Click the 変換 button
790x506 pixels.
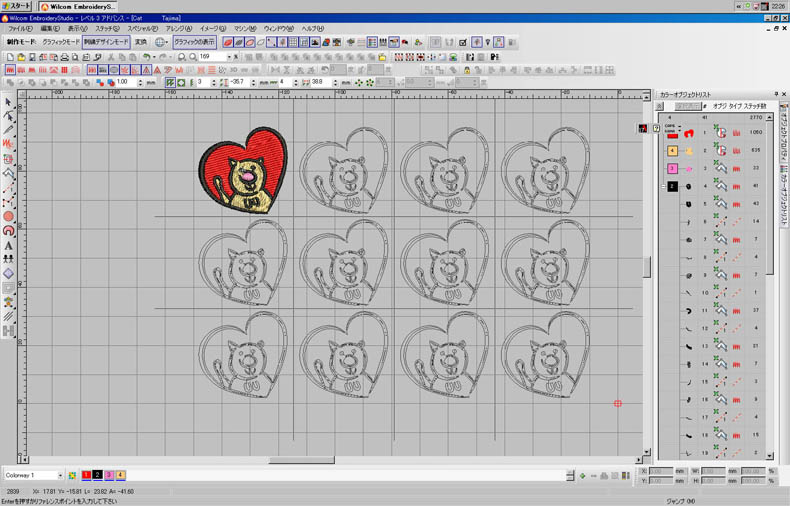click(141, 42)
